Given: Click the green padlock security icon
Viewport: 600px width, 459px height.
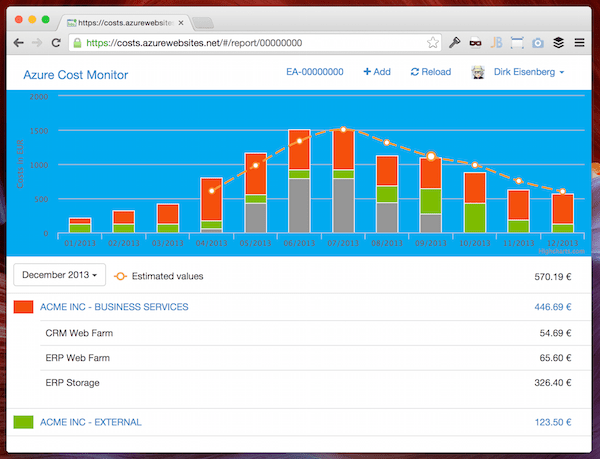Looking at the screenshot, I should tap(77, 43).
